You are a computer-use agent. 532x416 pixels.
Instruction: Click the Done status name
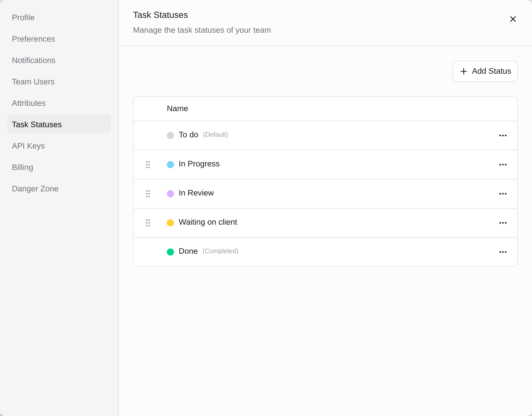click(188, 251)
